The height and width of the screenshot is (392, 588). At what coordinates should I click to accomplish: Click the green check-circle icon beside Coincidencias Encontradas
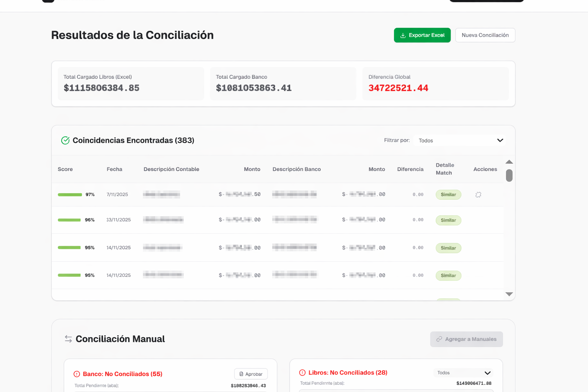(x=65, y=140)
